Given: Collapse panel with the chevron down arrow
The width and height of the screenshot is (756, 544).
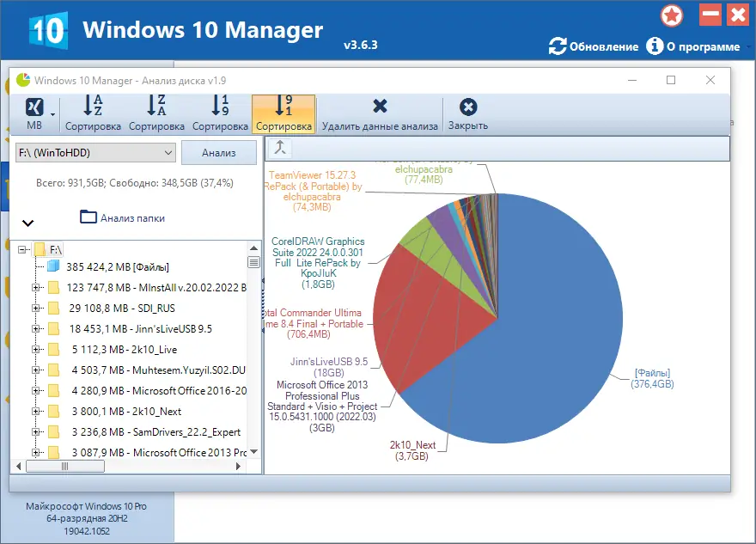Looking at the screenshot, I should [x=28, y=223].
